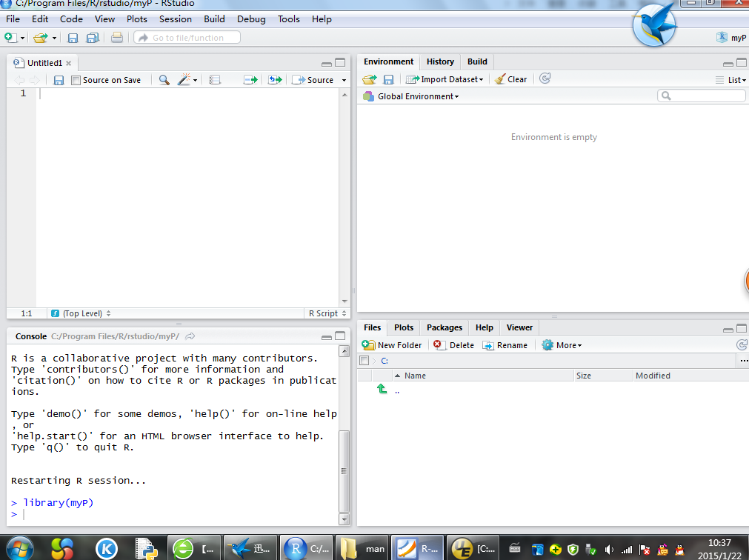Image resolution: width=749 pixels, height=560 pixels.
Task: Open the myP project menu
Action: pyautogui.click(x=731, y=38)
